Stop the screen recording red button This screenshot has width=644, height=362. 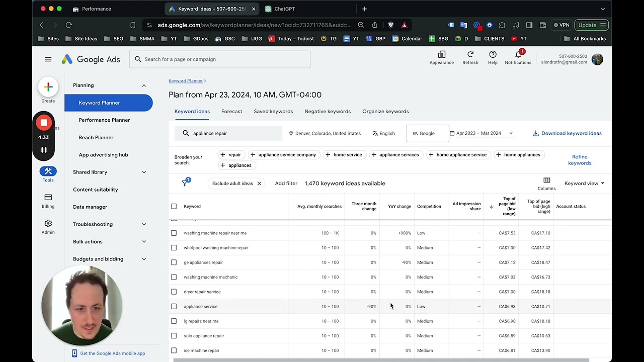point(44,123)
